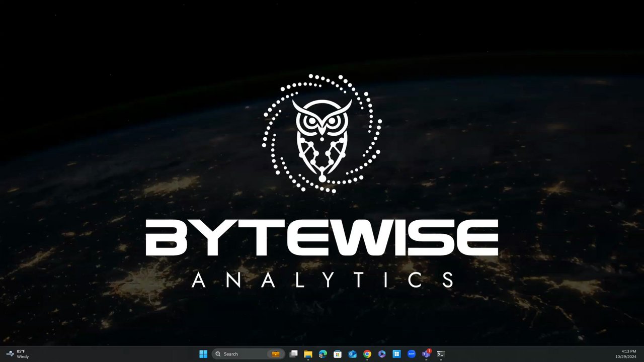Open the Microsoft Store taskbar icon
This screenshot has width=644, height=362.
pyautogui.click(x=338, y=354)
